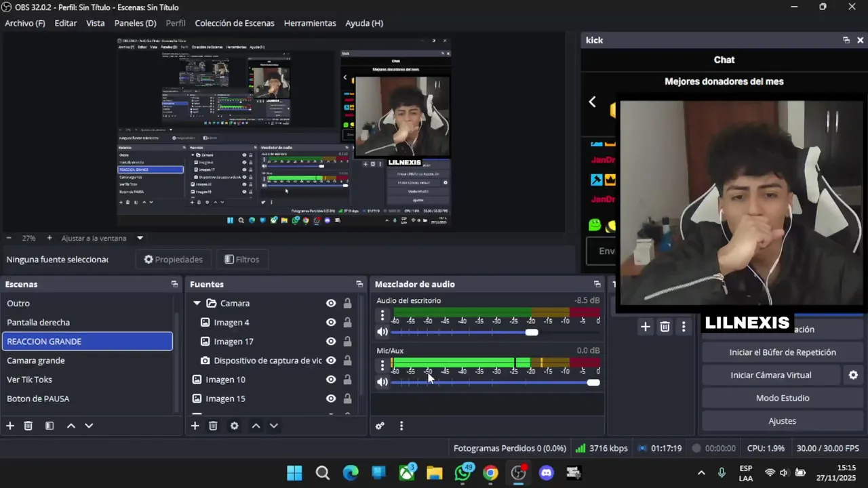868x488 pixels.
Task: Toggle lock on Imagen 10 source
Action: pos(347,380)
